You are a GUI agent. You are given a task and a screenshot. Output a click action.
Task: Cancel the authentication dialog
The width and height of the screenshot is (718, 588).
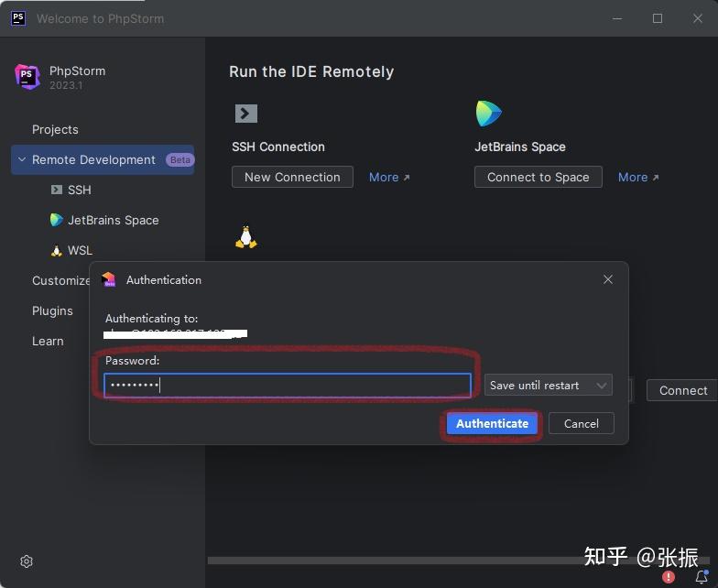point(581,423)
